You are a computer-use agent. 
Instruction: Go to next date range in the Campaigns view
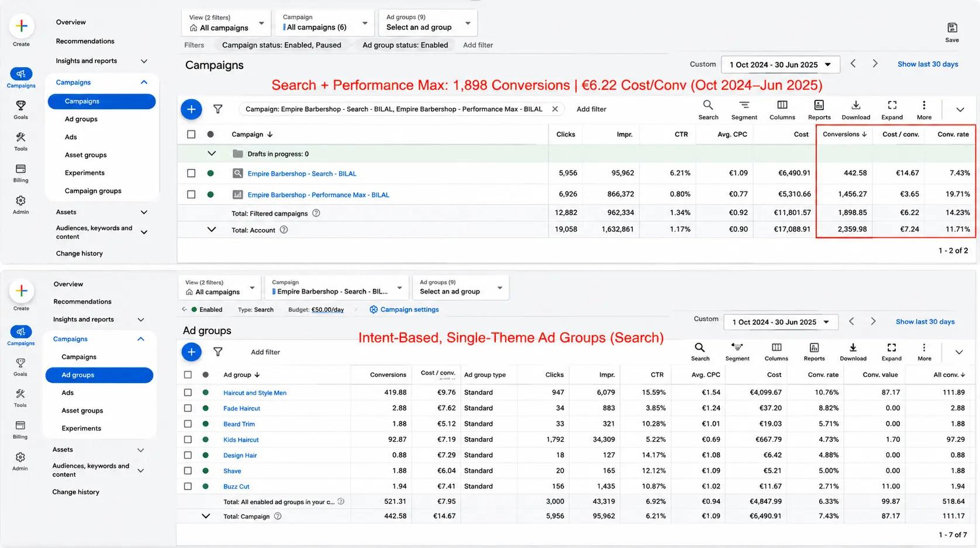point(875,64)
